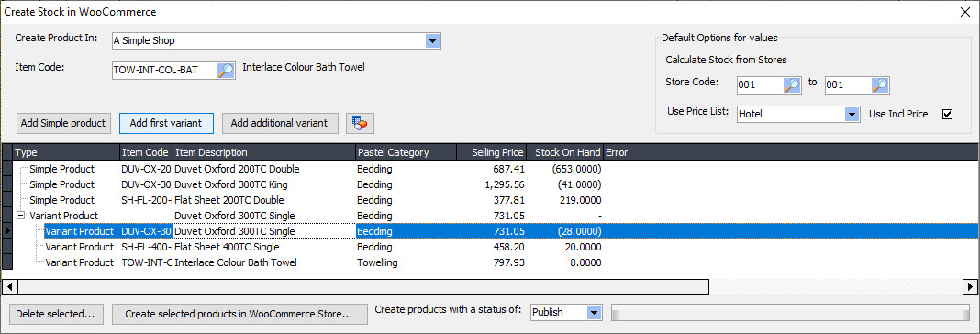Sort by Pastel Category column header
Viewport: 980px width, 334px height.
coord(405,152)
